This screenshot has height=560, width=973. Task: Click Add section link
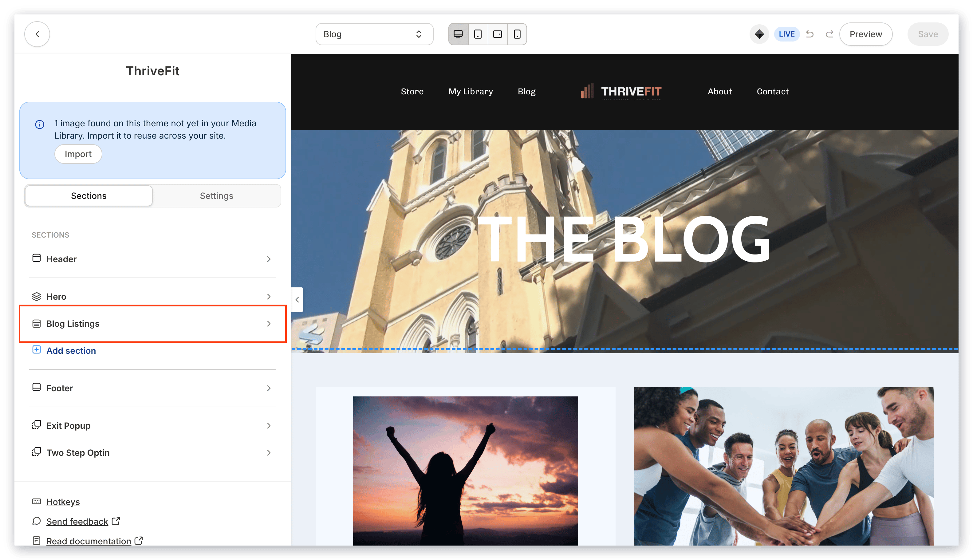coord(71,351)
